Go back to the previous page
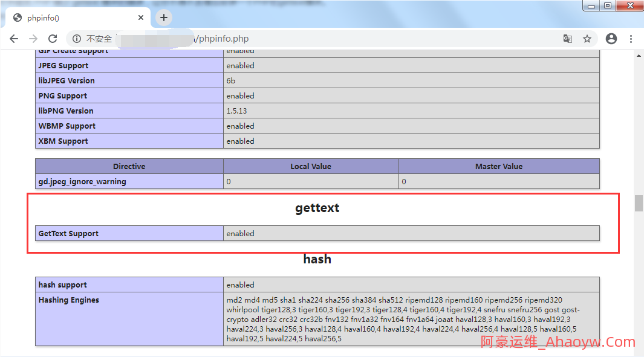The height and width of the screenshot is (357, 644). tap(14, 39)
